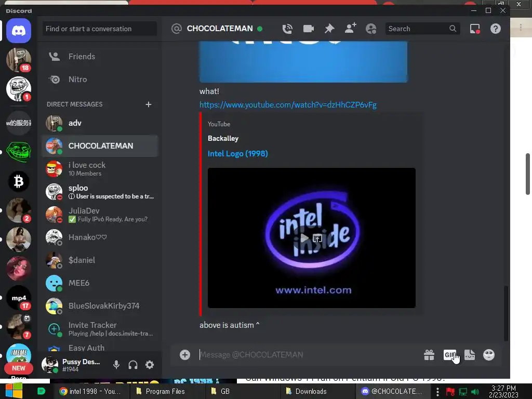The height and width of the screenshot is (399, 532).
Task: Open DM with MEE6
Action: tap(100, 283)
